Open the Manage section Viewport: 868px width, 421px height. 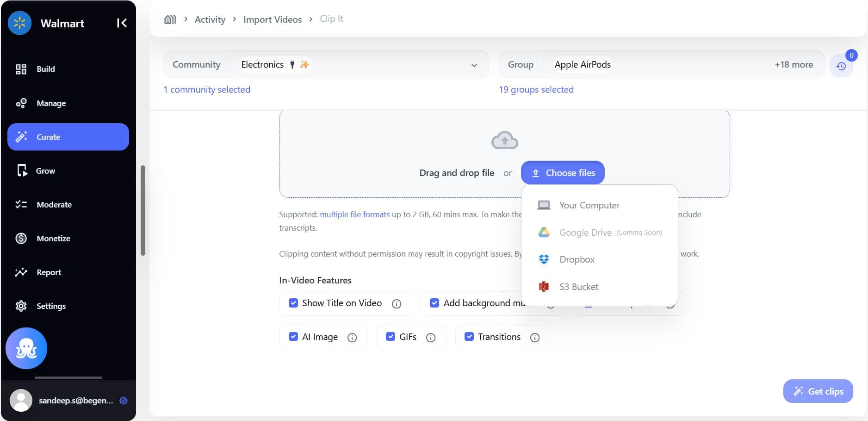pos(68,103)
